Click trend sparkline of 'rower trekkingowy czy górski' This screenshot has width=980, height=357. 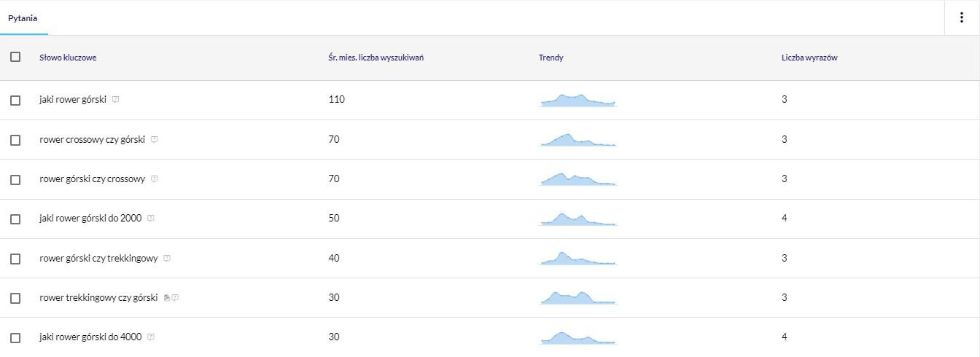[x=578, y=297]
